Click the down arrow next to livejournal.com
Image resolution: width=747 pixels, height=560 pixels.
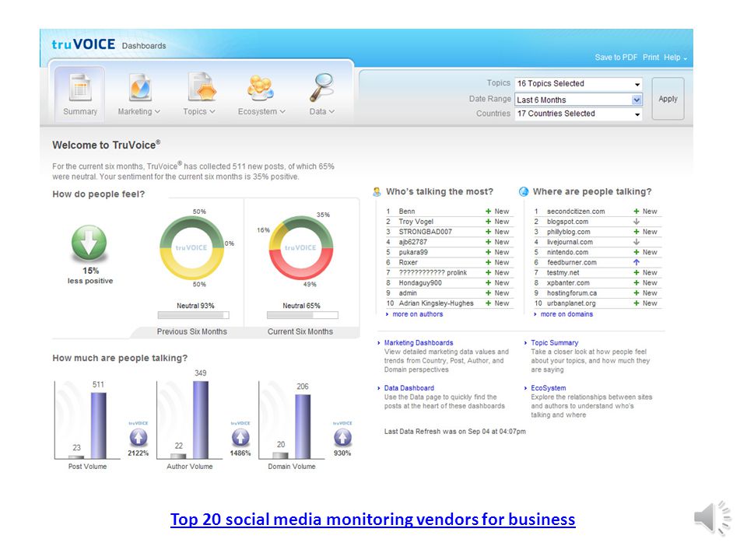(x=636, y=242)
